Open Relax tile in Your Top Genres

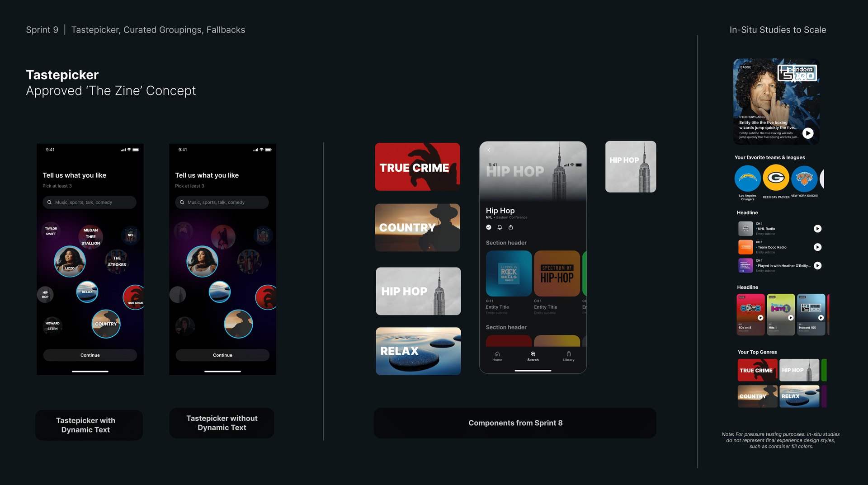tap(799, 396)
